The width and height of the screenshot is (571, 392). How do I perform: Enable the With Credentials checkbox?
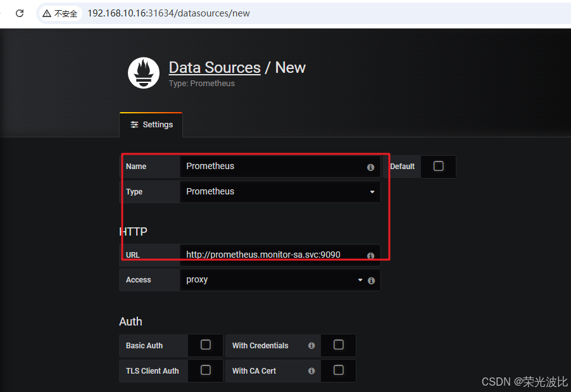click(x=338, y=345)
